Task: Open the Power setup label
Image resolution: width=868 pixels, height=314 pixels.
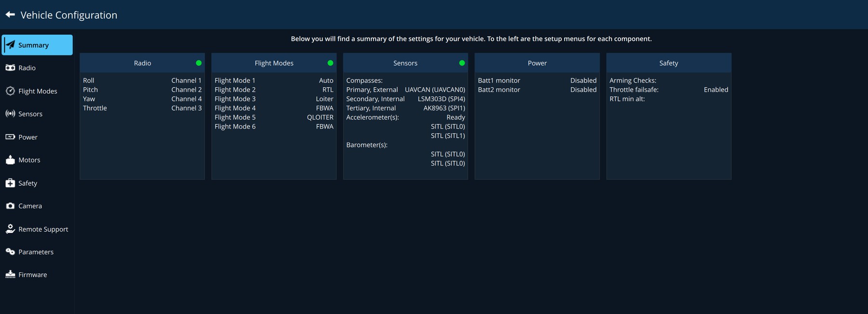Action: 28,137
